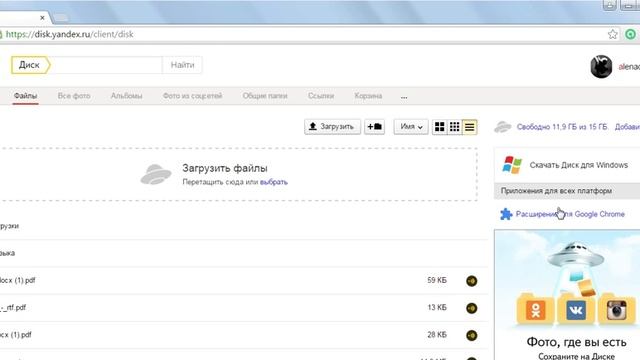Bookmark page with star icon
640x360 pixels.
tap(612, 34)
